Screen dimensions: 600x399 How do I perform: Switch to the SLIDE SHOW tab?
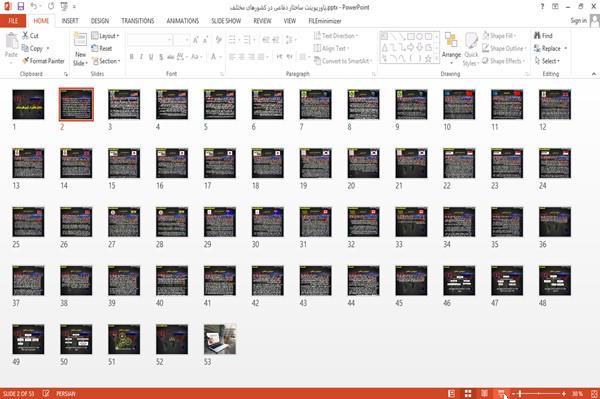[x=226, y=21]
